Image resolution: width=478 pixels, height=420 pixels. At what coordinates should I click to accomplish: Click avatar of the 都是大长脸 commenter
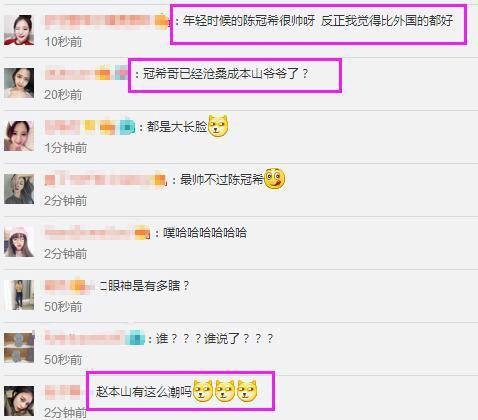(x=19, y=136)
